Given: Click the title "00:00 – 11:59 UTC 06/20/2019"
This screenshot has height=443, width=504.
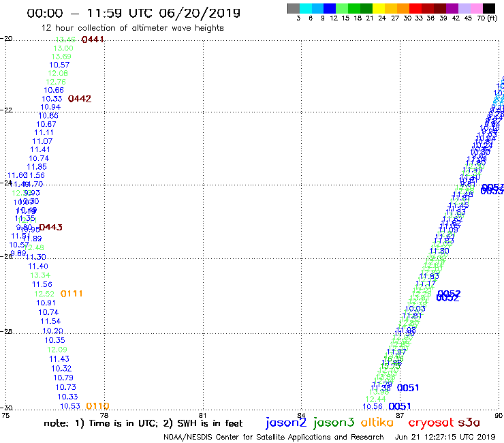Looking at the screenshot, I should point(133,13).
